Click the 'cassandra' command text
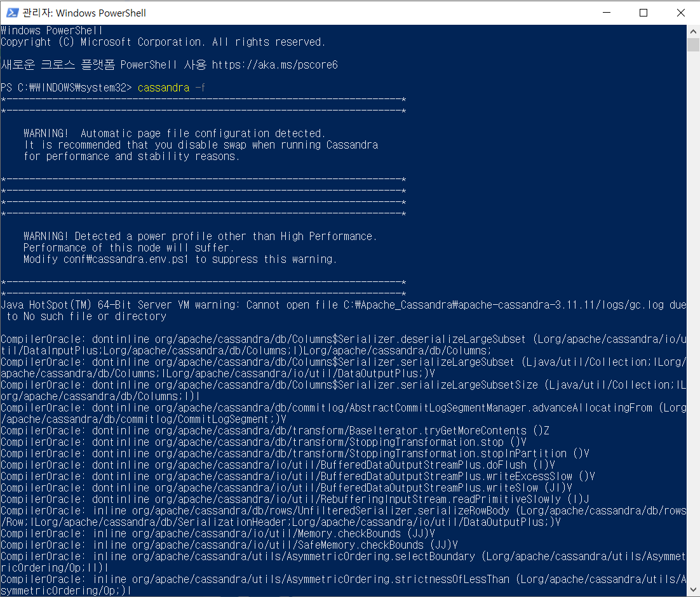 (x=163, y=88)
